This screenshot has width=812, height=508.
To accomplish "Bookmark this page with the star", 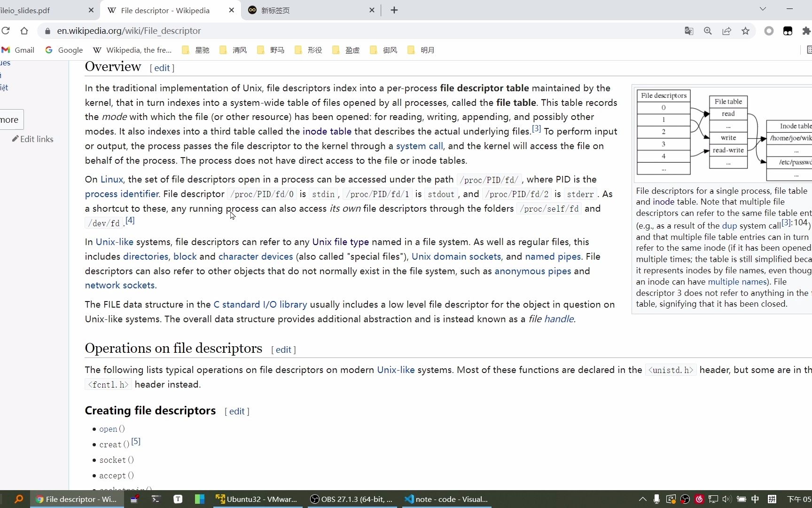I will pyautogui.click(x=745, y=31).
